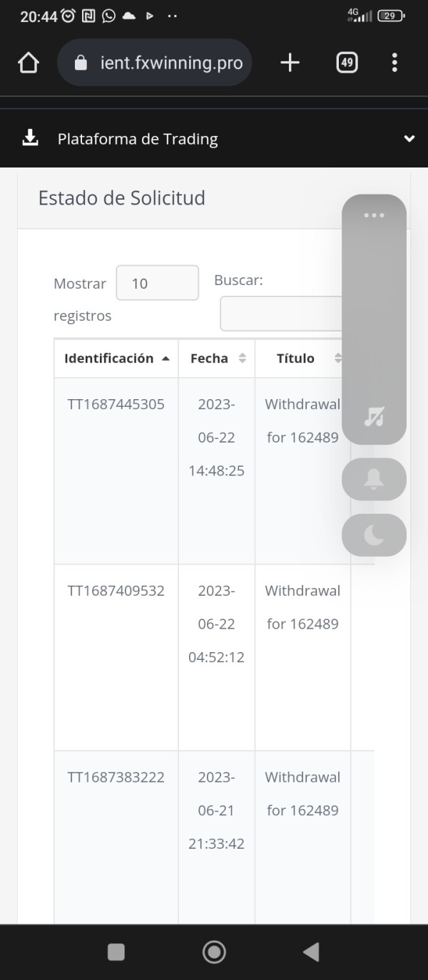The image size is (428, 980).
Task: Tap the Android recent apps square button
Action: 116,952
